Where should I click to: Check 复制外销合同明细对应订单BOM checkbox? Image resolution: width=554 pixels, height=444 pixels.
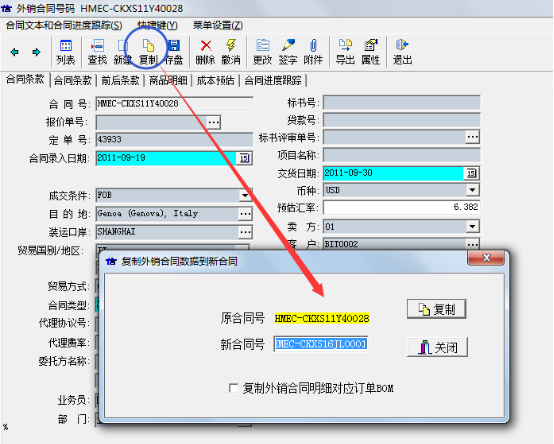[x=233, y=388]
